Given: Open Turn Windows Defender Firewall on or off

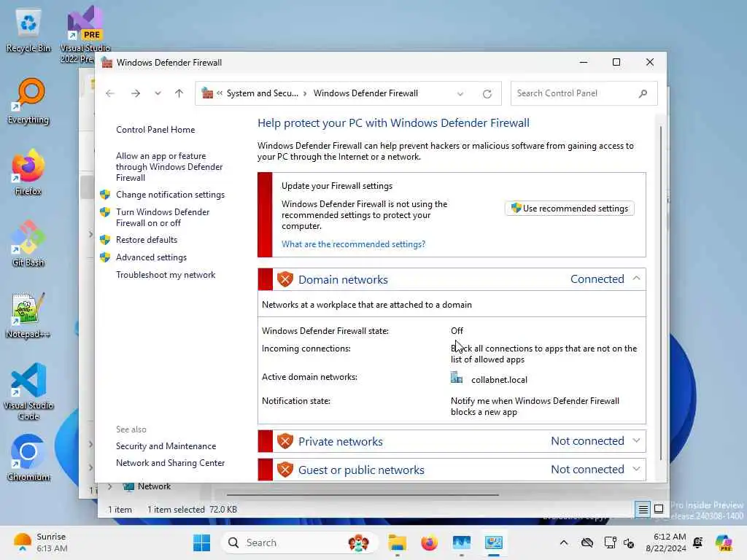Looking at the screenshot, I should click(163, 217).
